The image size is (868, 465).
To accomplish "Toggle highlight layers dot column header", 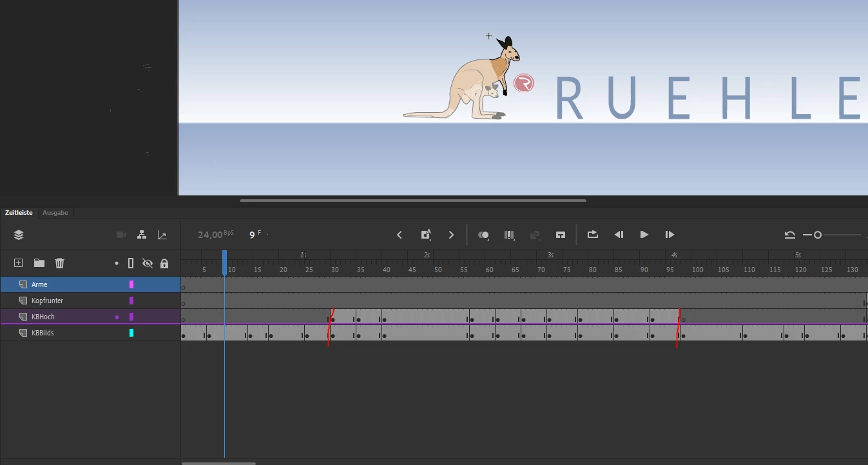I will click(117, 263).
